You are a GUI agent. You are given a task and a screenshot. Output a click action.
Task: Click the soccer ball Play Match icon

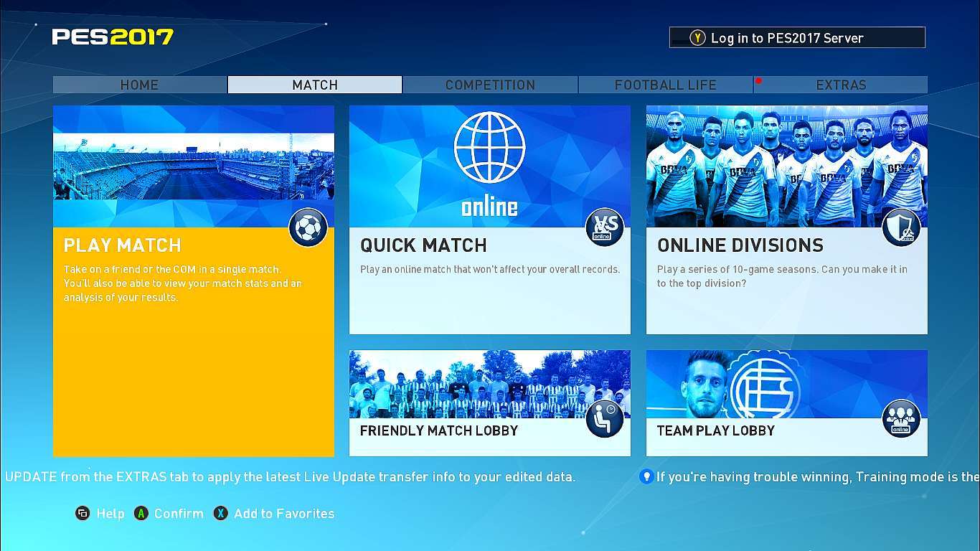pyautogui.click(x=308, y=228)
